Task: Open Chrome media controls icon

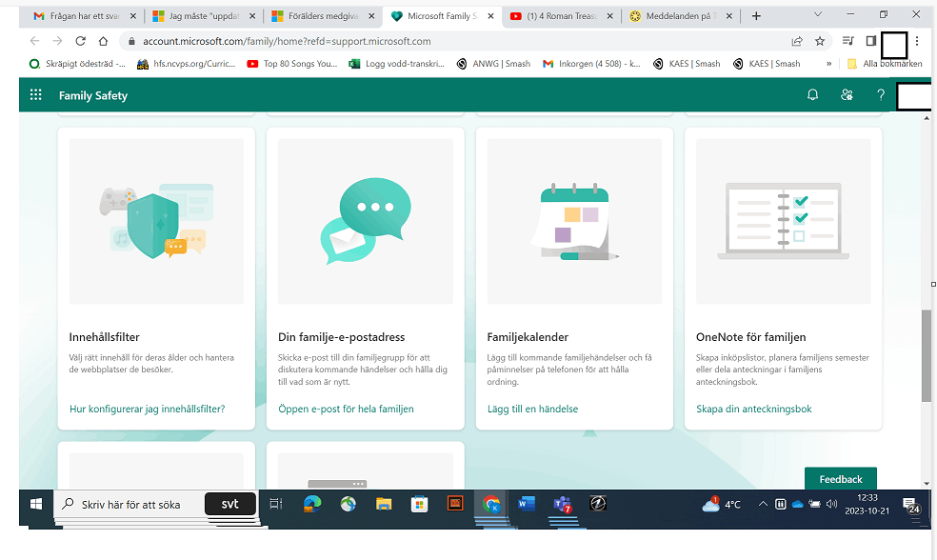Action: (x=847, y=41)
